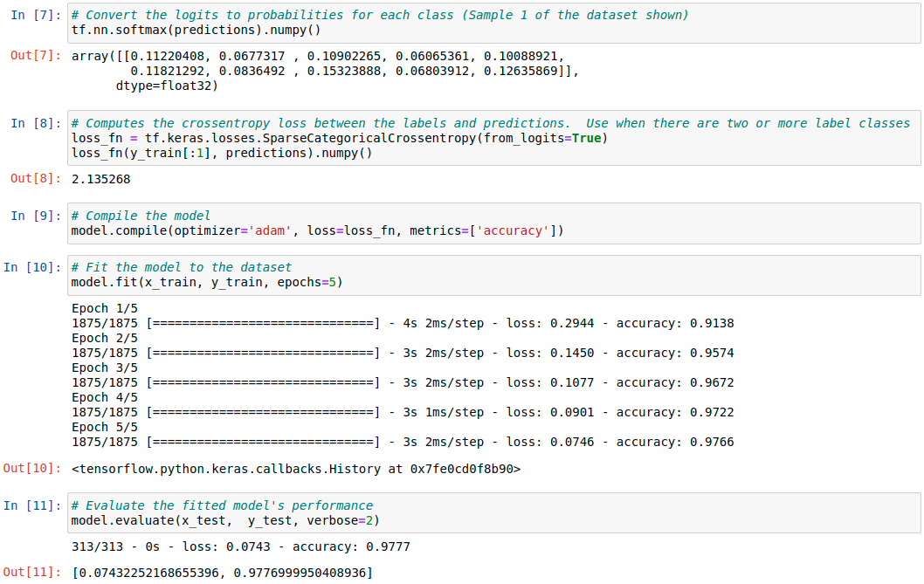Click the loss value 0.2944
The image size is (924, 584).
coord(572,324)
